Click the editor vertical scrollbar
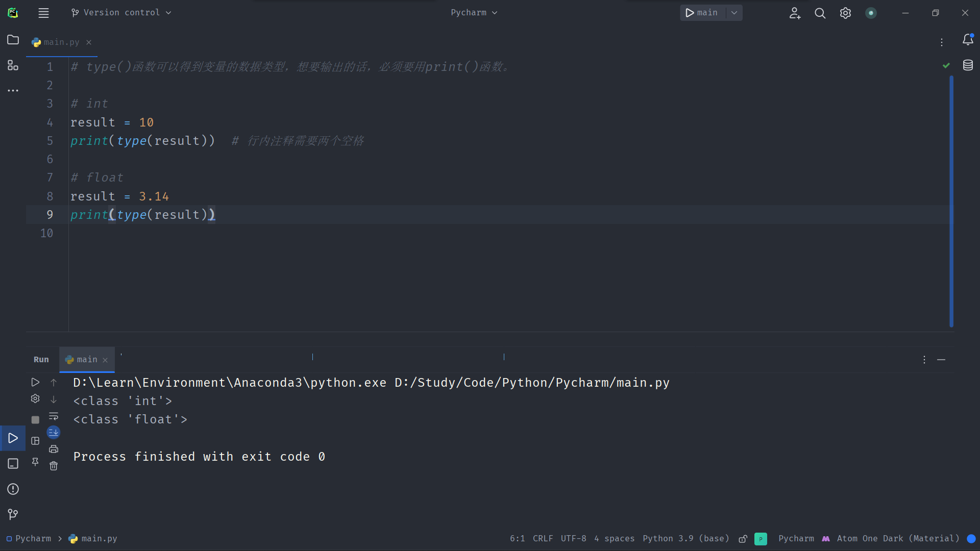Viewport: 980px width, 551px height. point(951,202)
